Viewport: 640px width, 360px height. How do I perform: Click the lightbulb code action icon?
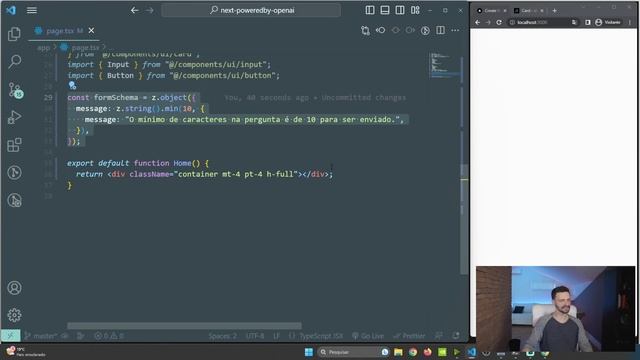pos(72,85)
